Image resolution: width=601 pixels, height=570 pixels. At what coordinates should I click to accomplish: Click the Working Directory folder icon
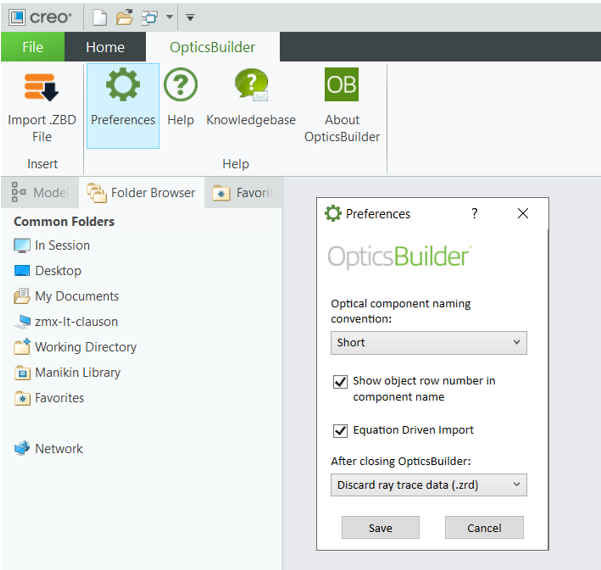[x=22, y=347]
